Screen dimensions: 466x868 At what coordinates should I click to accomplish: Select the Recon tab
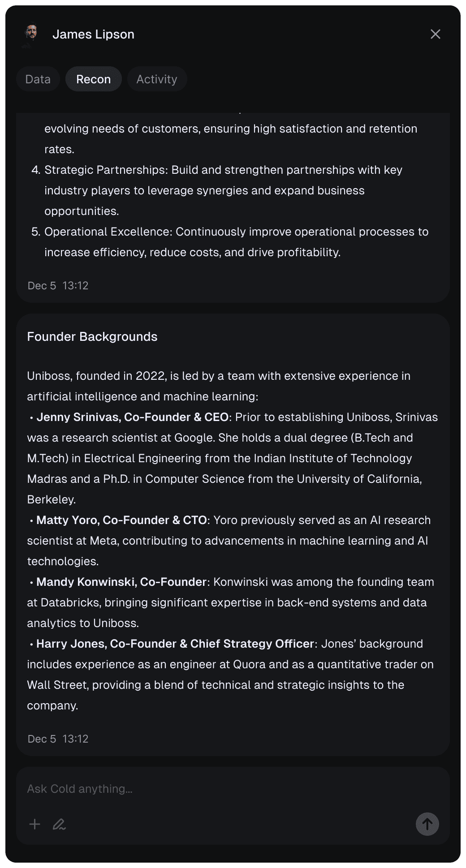[x=94, y=79]
